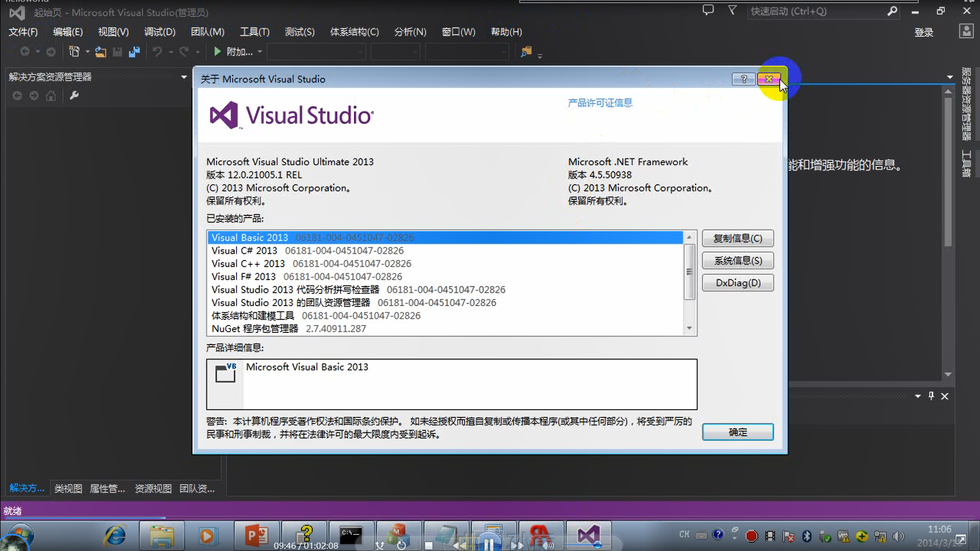Viewport: 980px width, 551px height.
Task: Click the Navigate Backward arrow in main toolbar
Action: click(25, 52)
